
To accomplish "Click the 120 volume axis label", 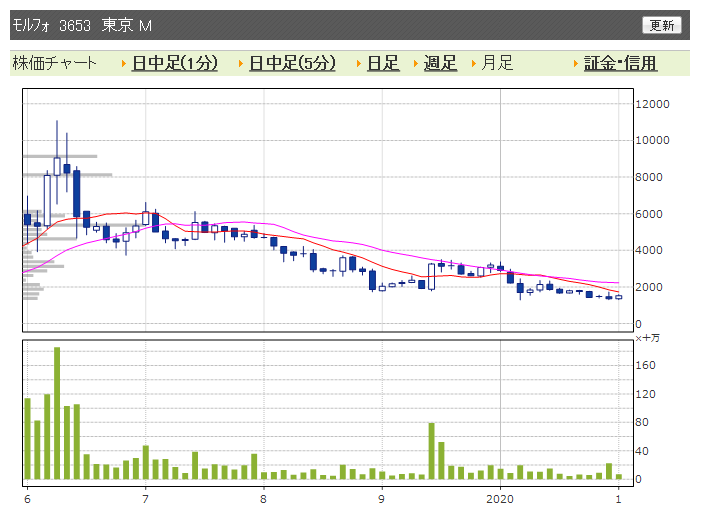I will (646, 394).
